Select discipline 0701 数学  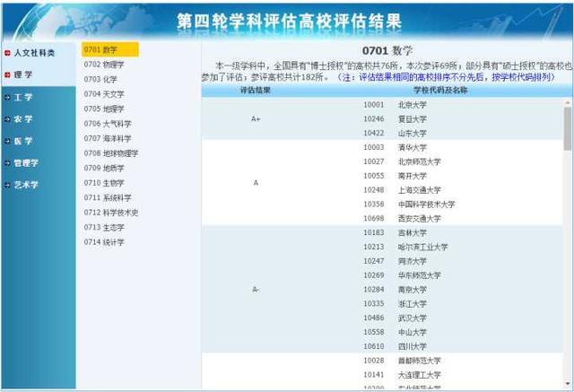110,49
